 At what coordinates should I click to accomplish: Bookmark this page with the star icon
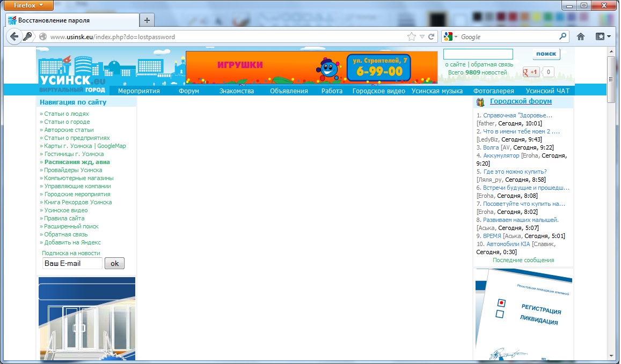click(x=412, y=37)
